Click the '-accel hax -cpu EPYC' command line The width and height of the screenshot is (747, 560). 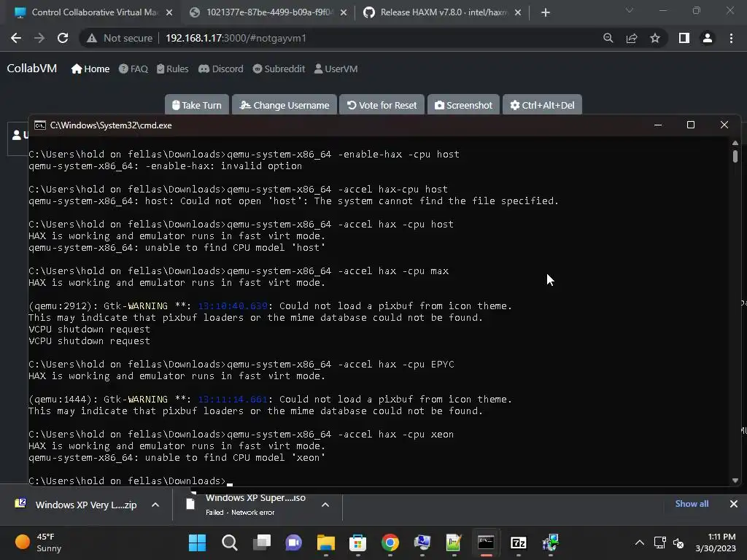click(x=241, y=365)
